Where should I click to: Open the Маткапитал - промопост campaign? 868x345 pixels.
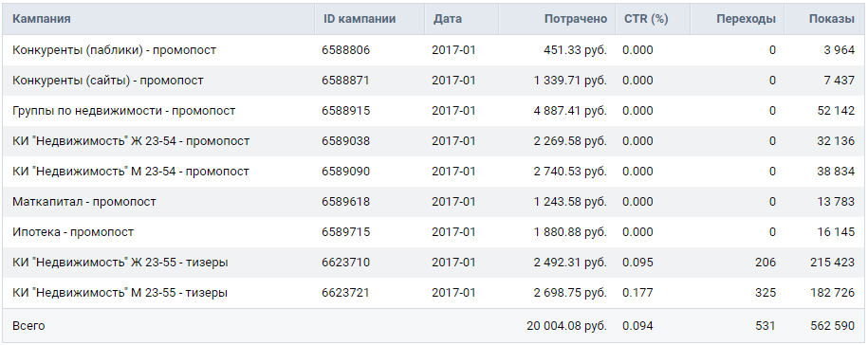click(x=84, y=203)
